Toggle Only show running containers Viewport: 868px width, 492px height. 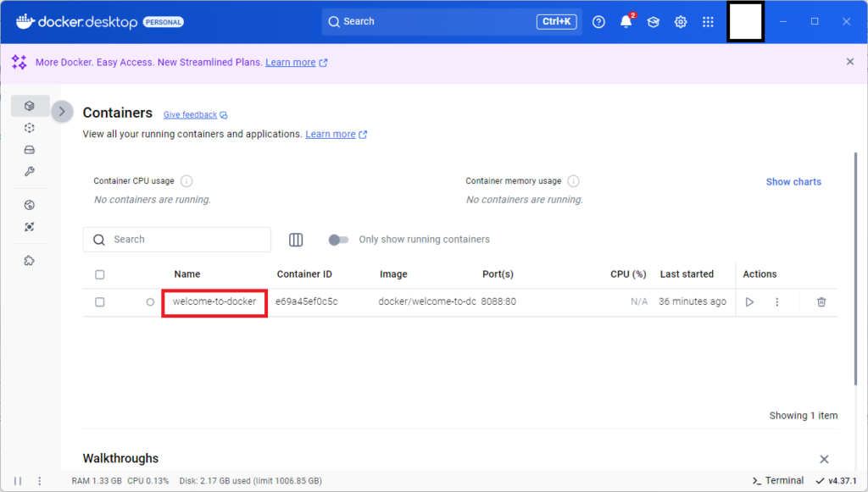338,240
